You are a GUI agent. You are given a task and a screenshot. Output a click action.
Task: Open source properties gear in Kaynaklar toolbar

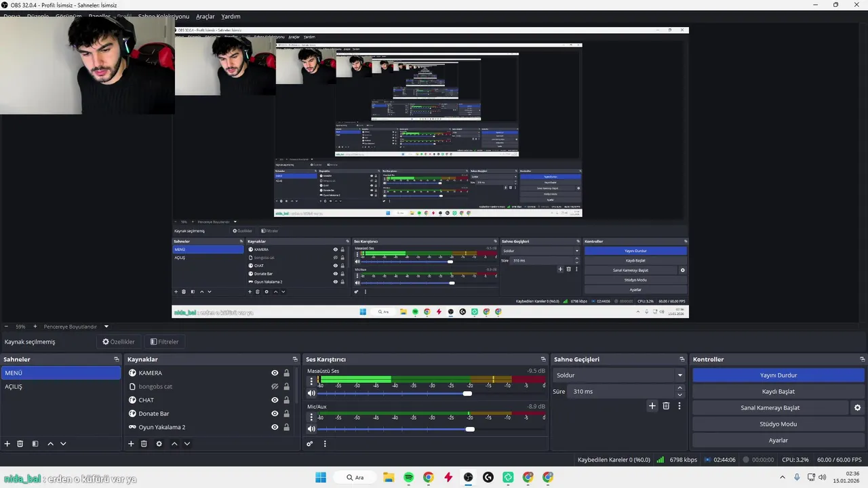click(x=159, y=444)
